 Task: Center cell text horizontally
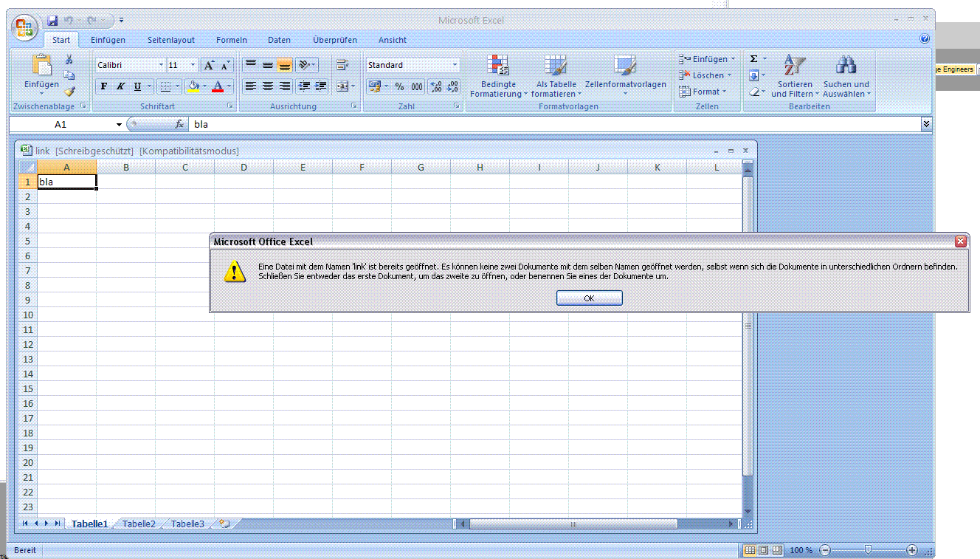[268, 86]
